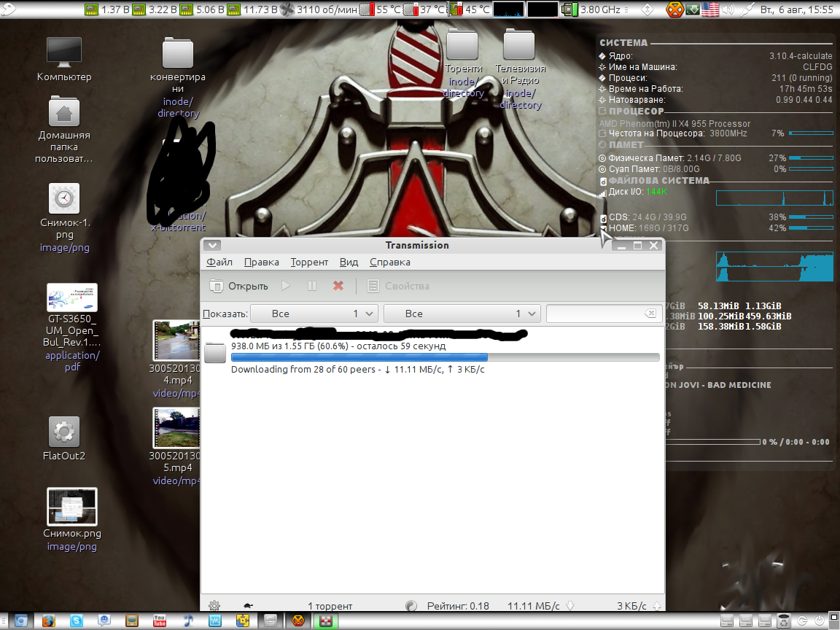Launch Firefox from the bottom panel
The width and height of the screenshot is (840, 630).
click(48, 621)
